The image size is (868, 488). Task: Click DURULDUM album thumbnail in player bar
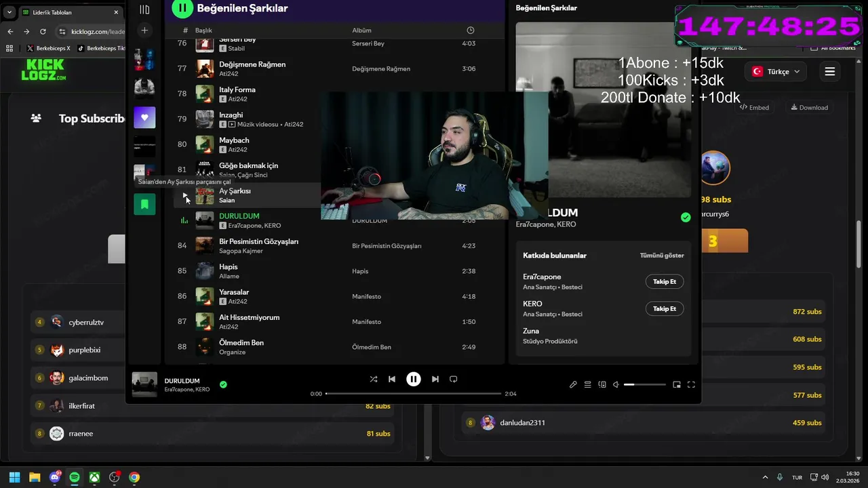pyautogui.click(x=144, y=384)
